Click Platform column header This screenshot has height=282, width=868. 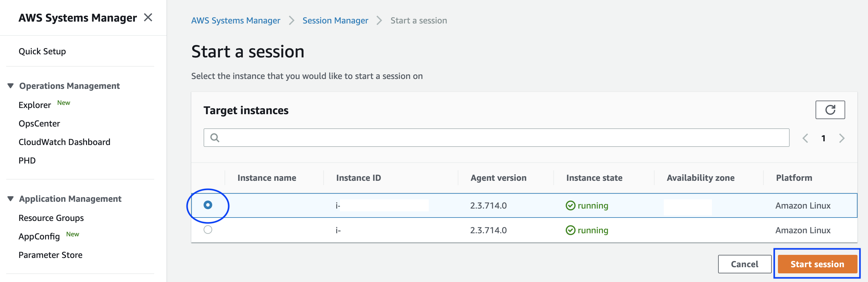[794, 178]
